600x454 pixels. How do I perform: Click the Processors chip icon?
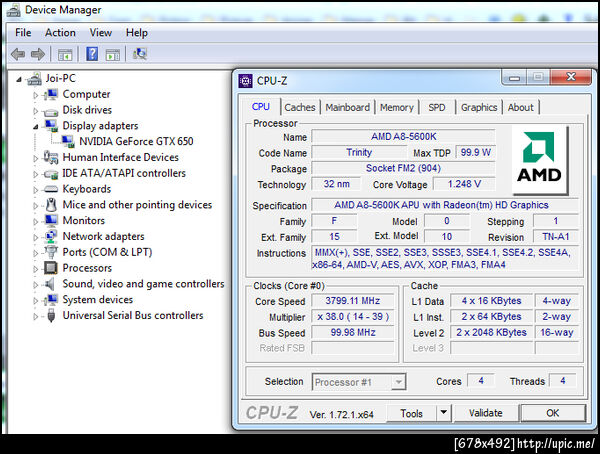(51, 268)
